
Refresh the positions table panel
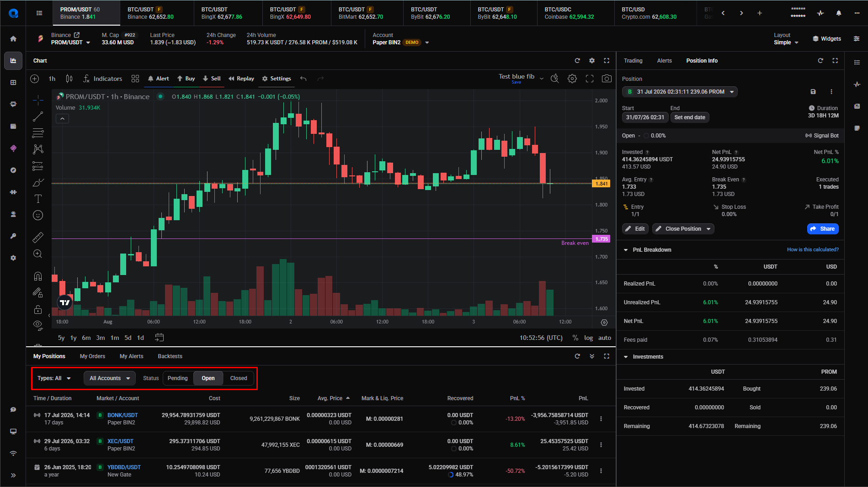[577, 356]
